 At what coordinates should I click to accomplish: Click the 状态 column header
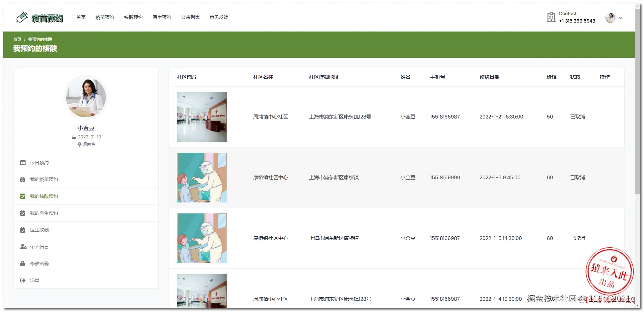(575, 77)
